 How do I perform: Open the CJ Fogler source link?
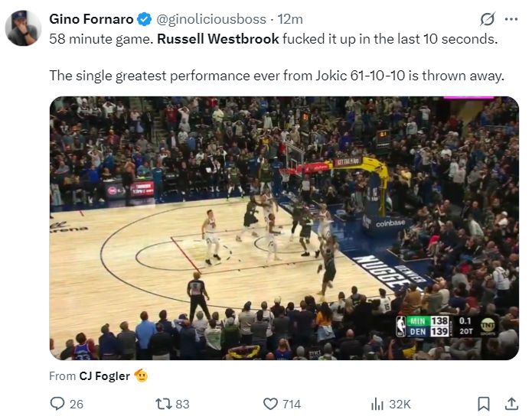click(104, 375)
